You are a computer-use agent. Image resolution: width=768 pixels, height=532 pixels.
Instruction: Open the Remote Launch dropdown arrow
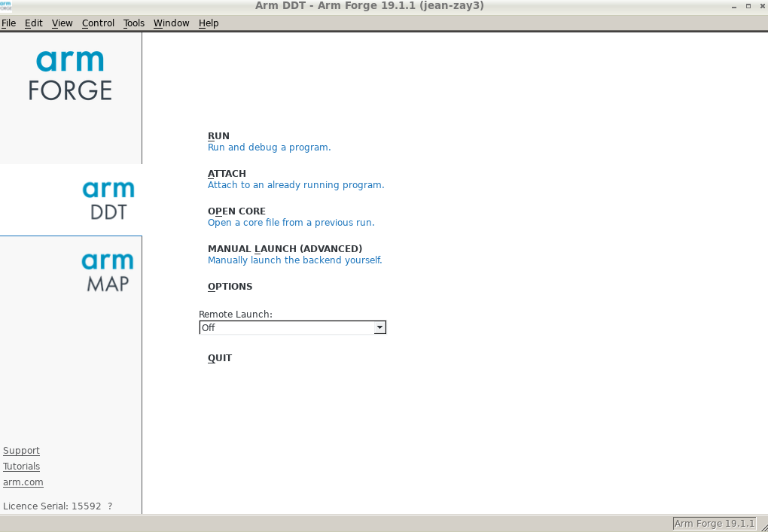[x=379, y=327]
